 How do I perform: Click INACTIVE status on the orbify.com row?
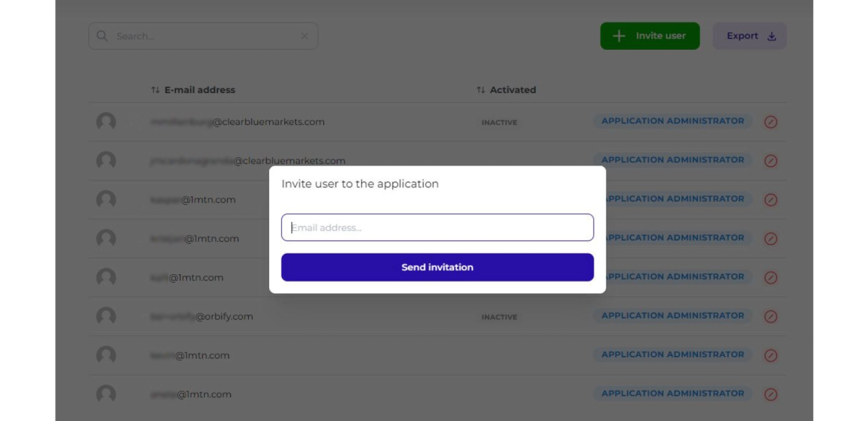click(x=499, y=317)
